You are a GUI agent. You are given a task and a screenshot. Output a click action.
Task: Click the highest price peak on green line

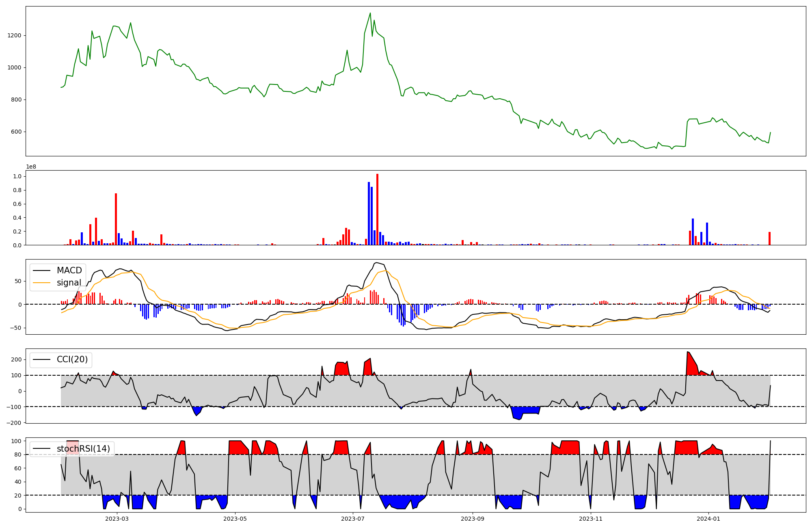[x=370, y=13]
